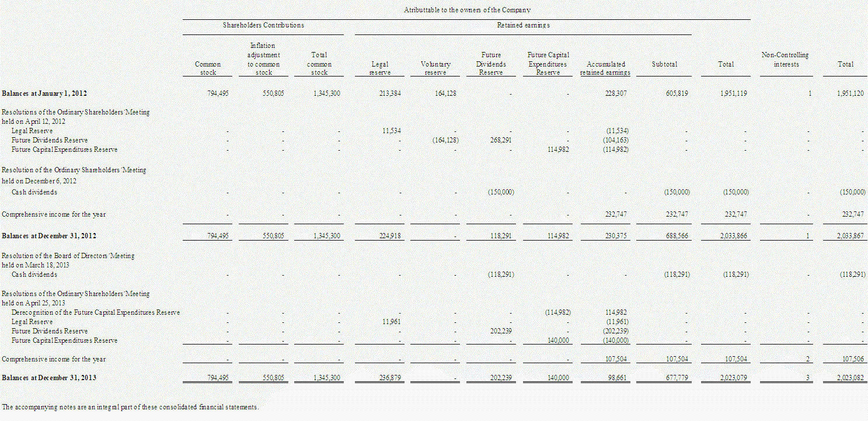This screenshot has height=421, width=868.
Task: Click the 'Retained earnings' group header
Action: 523,25
